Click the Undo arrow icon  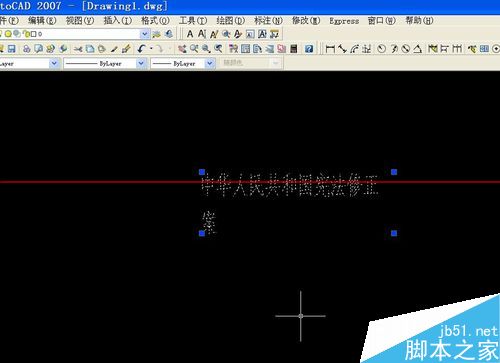pyautogui.click(x=141, y=49)
